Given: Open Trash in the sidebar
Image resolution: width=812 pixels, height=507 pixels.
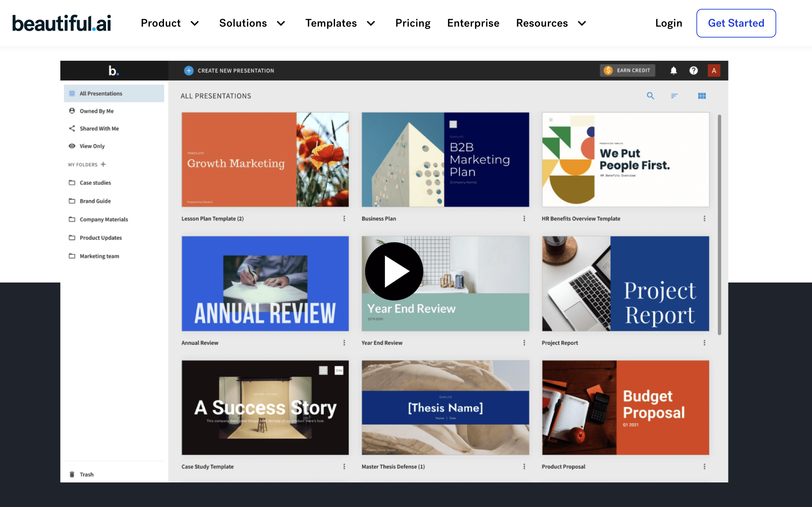Looking at the screenshot, I should (86, 474).
